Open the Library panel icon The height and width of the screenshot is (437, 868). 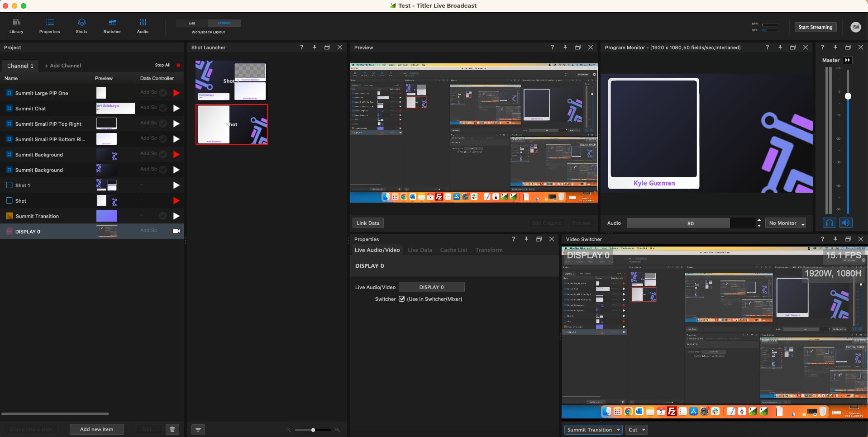tap(16, 26)
